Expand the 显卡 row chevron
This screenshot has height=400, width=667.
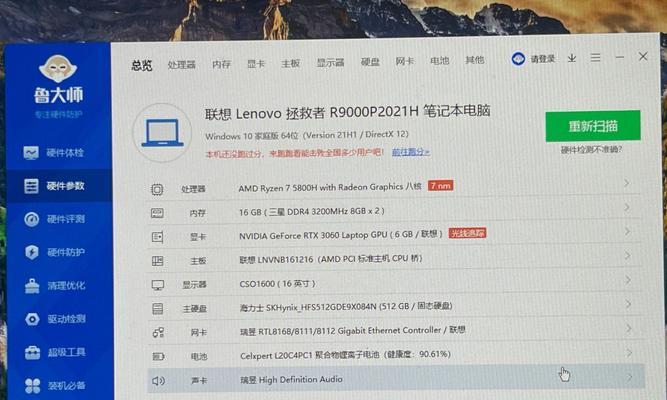point(627,231)
